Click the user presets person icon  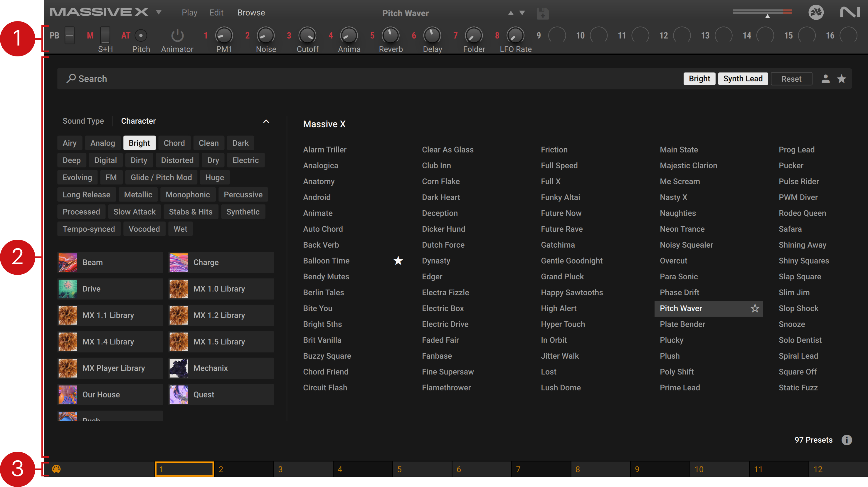pos(825,79)
